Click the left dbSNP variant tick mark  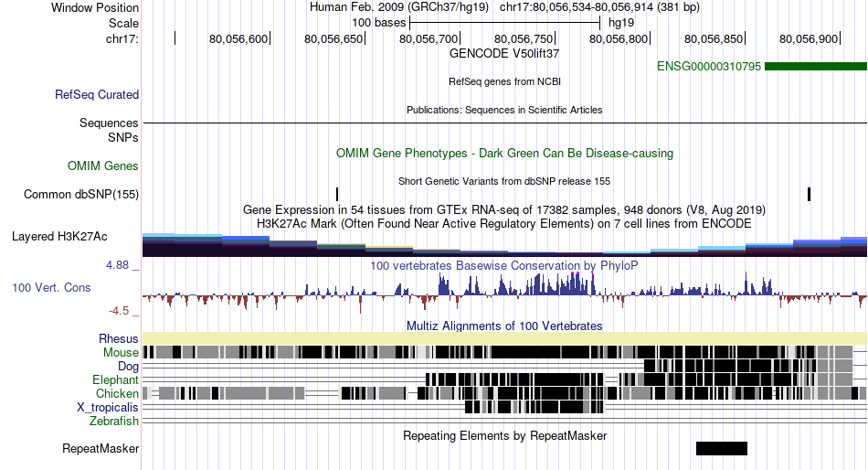pyautogui.click(x=337, y=195)
